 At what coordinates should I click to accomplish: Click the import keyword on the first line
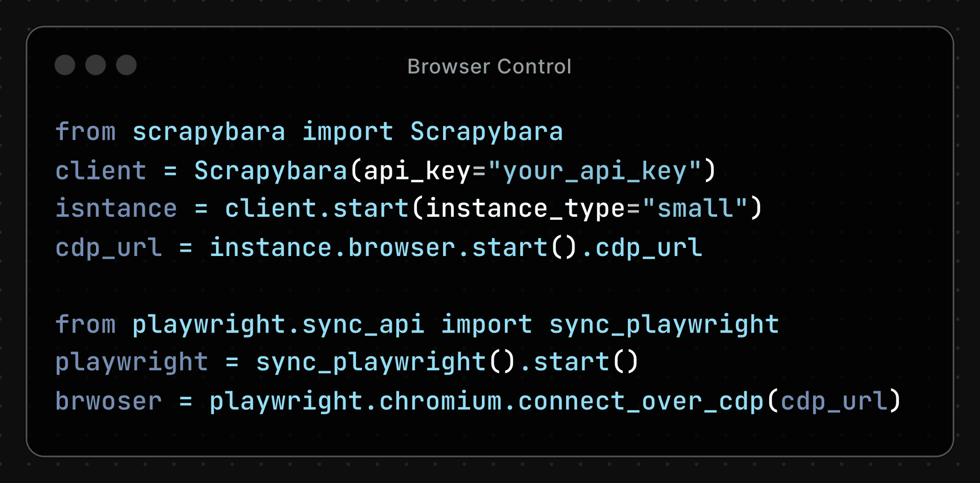click(348, 132)
